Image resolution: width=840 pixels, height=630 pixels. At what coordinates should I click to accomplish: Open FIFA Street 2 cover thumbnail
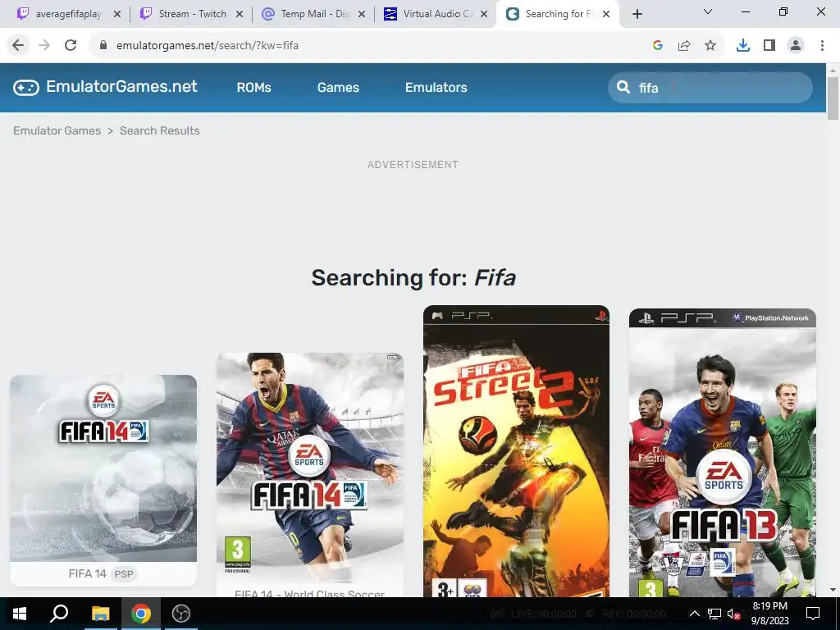tap(516, 451)
